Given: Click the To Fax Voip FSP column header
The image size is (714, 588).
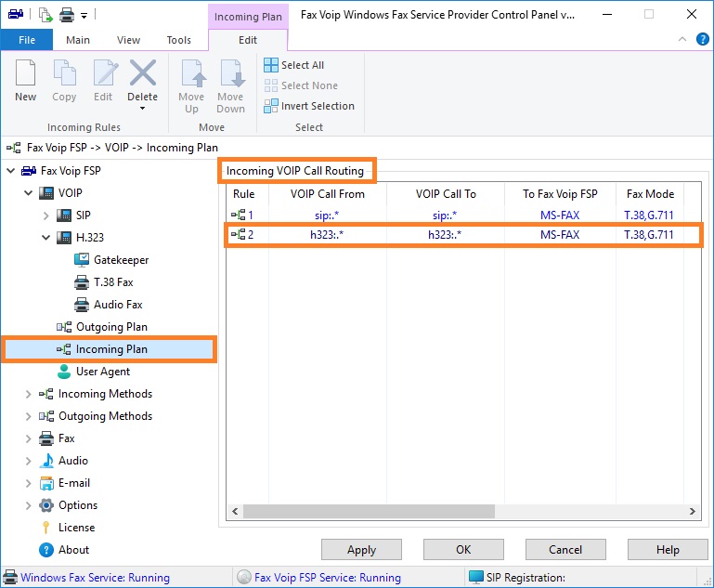Looking at the screenshot, I should point(560,194).
